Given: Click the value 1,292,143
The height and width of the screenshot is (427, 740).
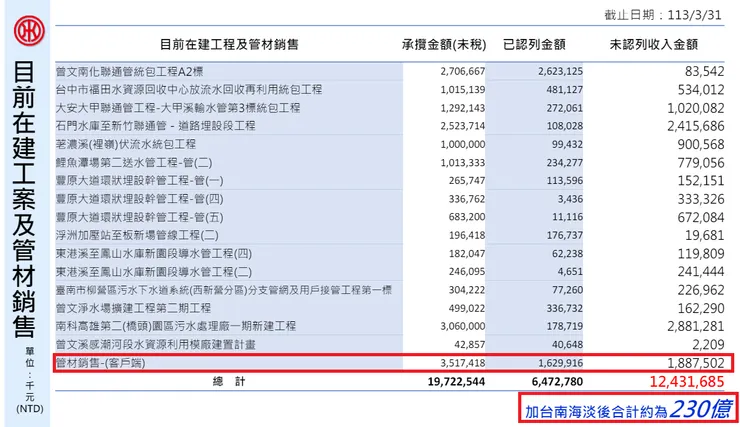Looking at the screenshot, I should [462, 108].
